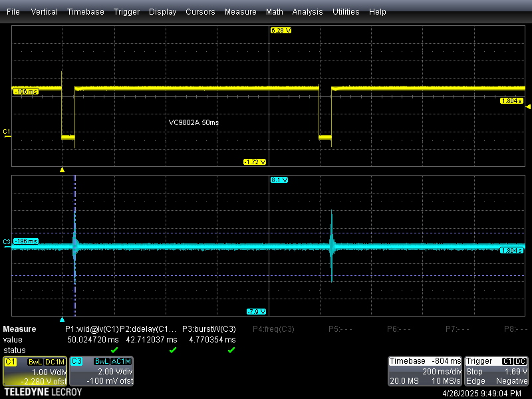The height and width of the screenshot is (399, 532).
Task: Select the empty P5 measurement slot
Action: (340, 329)
